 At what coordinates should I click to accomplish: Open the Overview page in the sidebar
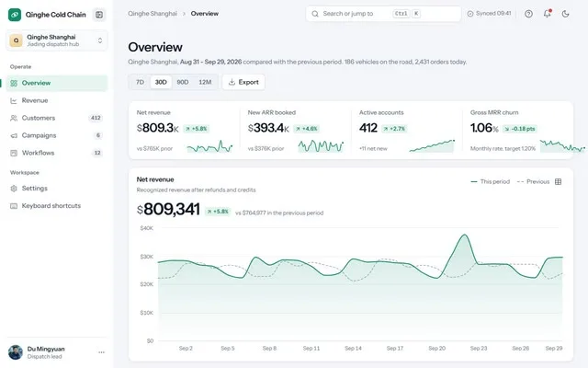[57, 83]
